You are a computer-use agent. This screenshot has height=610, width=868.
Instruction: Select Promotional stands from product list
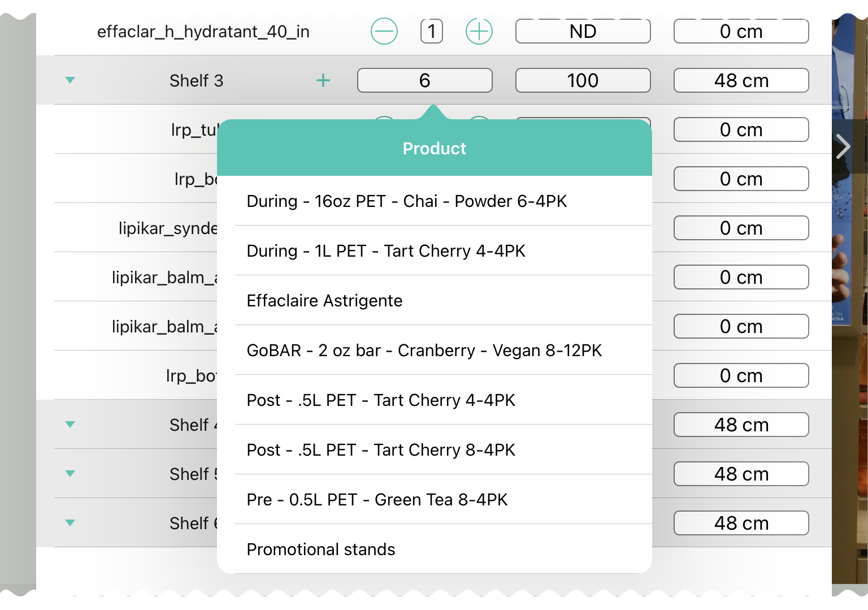pyautogui.click(x=321, y=550)
